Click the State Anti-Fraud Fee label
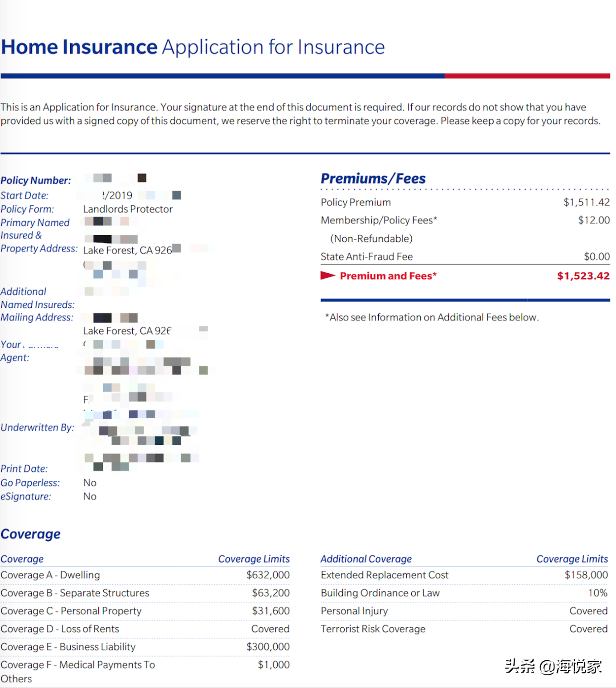The width and height of the screenshot is (616, 688). [x=366, y=257]
